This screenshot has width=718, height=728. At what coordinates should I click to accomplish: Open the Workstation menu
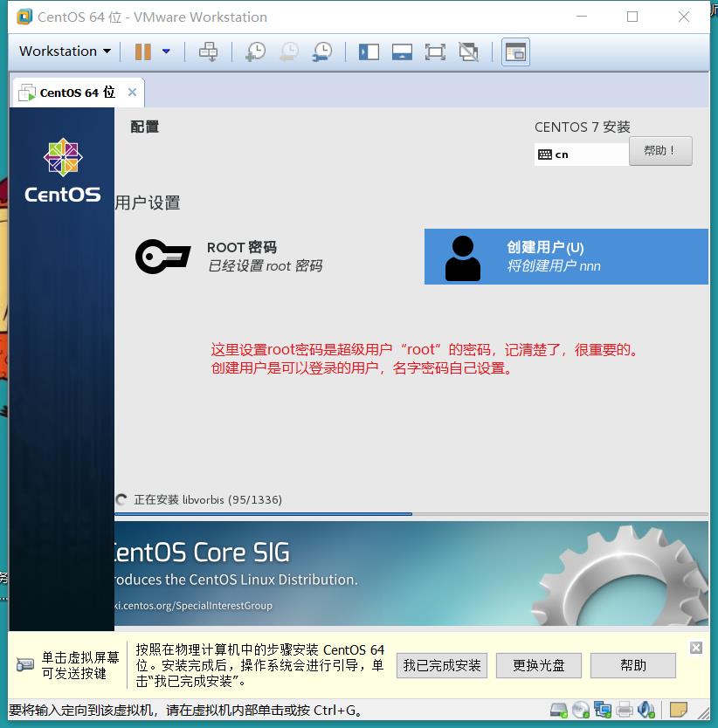tap(65, 52)
